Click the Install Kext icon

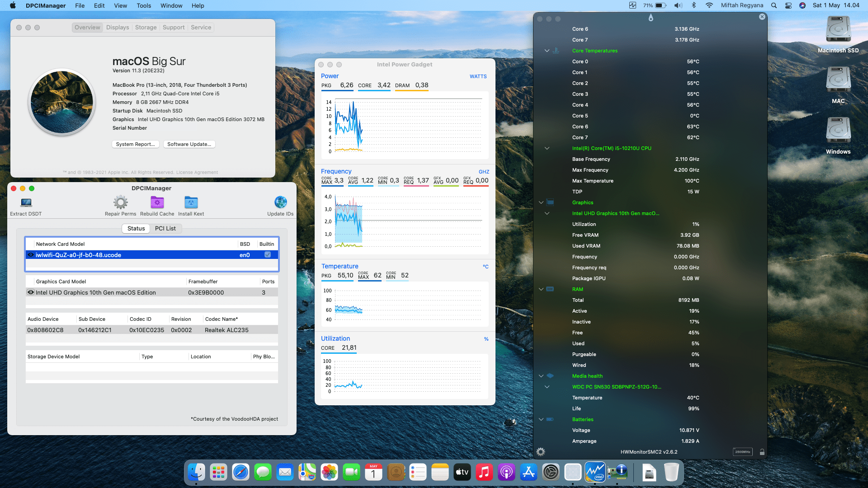tap(191, 202)
